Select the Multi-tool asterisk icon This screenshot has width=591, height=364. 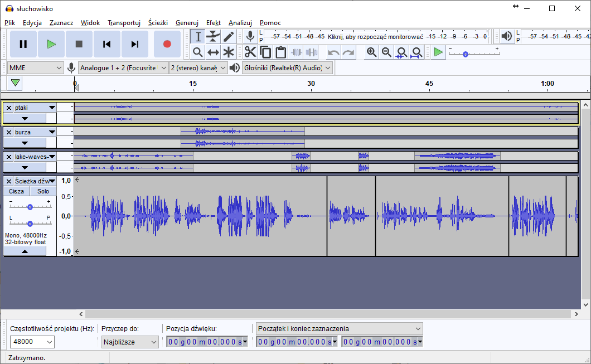(x=229, y=52)
